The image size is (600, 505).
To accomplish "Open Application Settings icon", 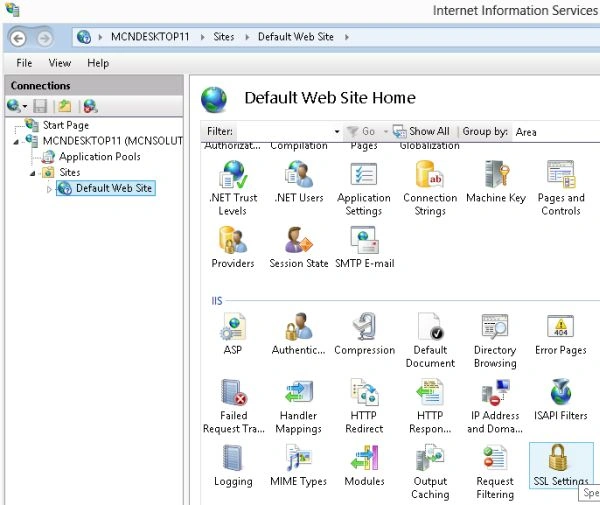I will 364,187.
